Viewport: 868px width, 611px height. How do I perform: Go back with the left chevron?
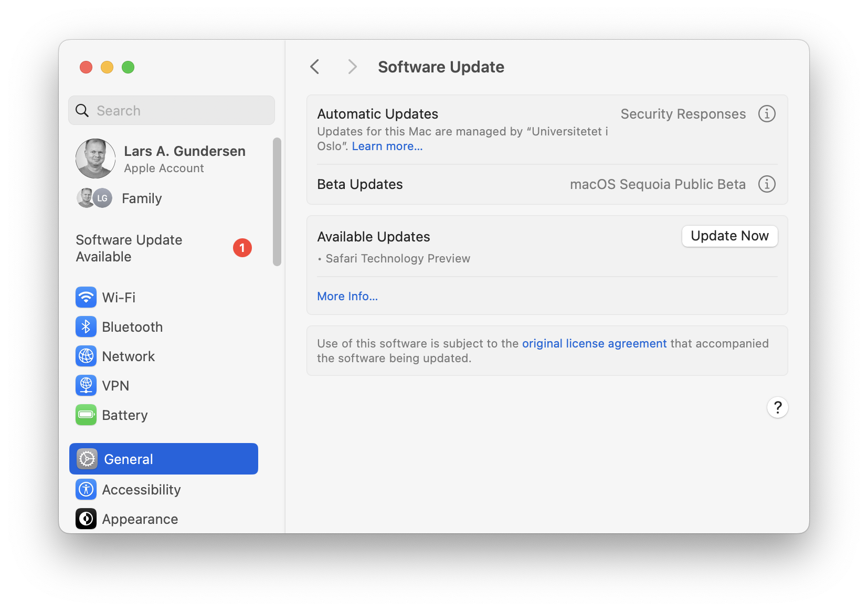[315, 67]
